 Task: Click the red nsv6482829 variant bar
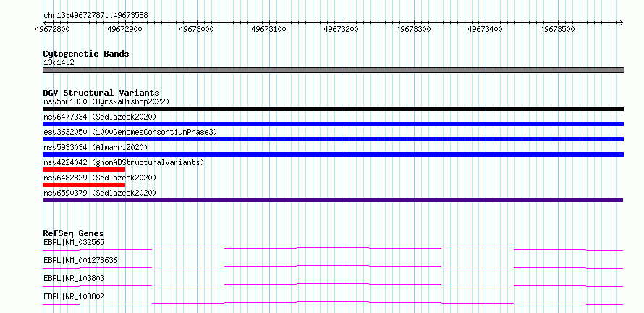[x=84, y=185]
